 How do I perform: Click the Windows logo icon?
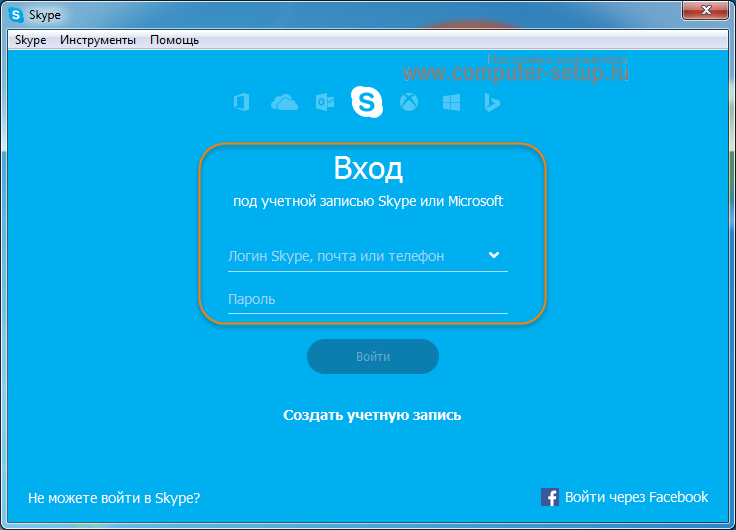tap(452, 102)
